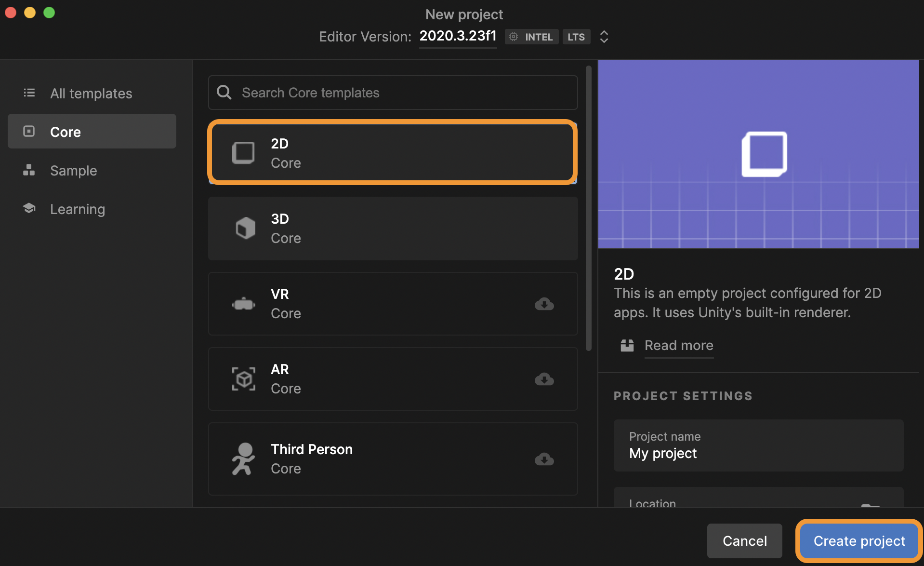Download the AR Core template via cloud icon

tap(544, 379)
